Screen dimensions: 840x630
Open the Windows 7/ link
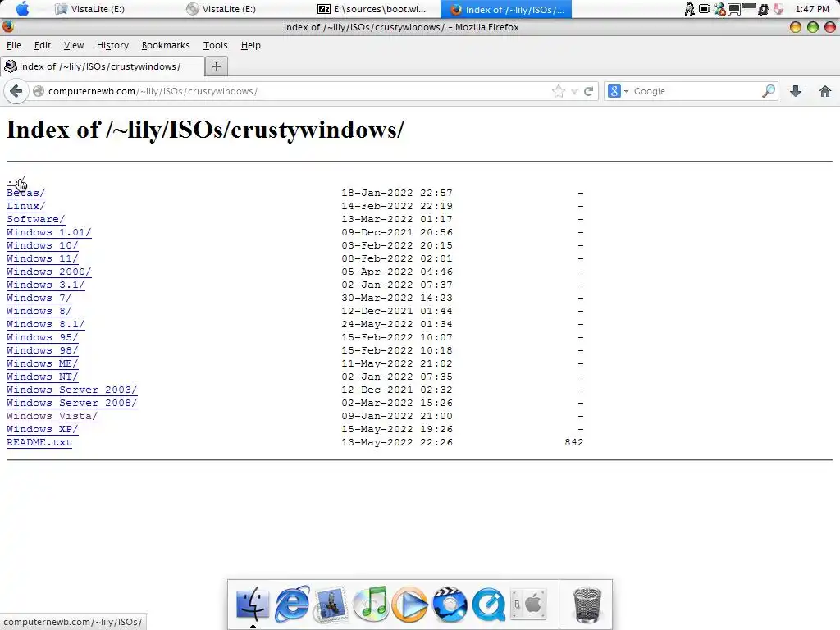[x=39, y=298]
